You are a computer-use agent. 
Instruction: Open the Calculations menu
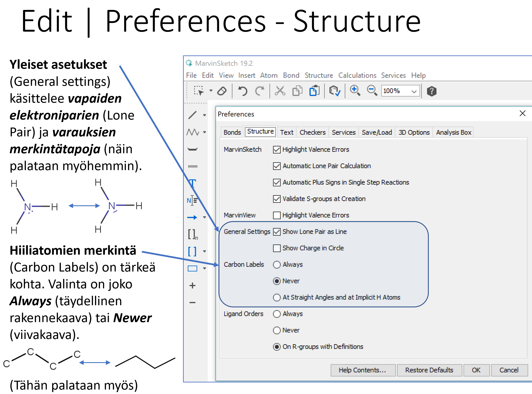point(357,75)
